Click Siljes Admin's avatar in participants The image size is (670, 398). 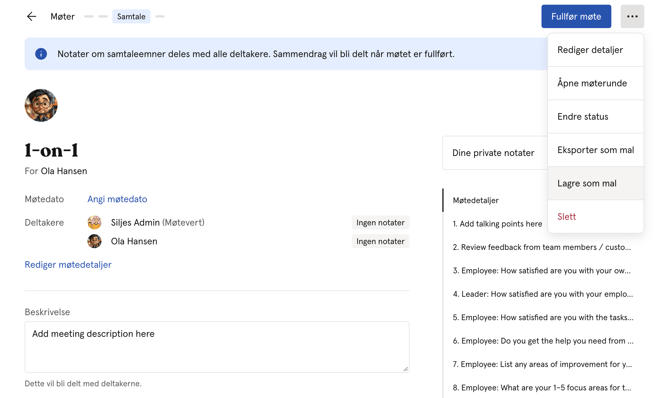(x=94, y=222)
